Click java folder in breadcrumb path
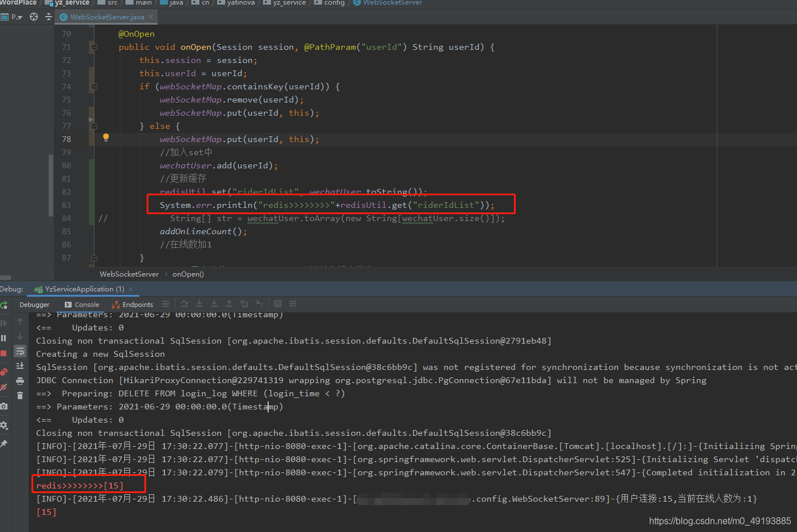 coord(172,3)
